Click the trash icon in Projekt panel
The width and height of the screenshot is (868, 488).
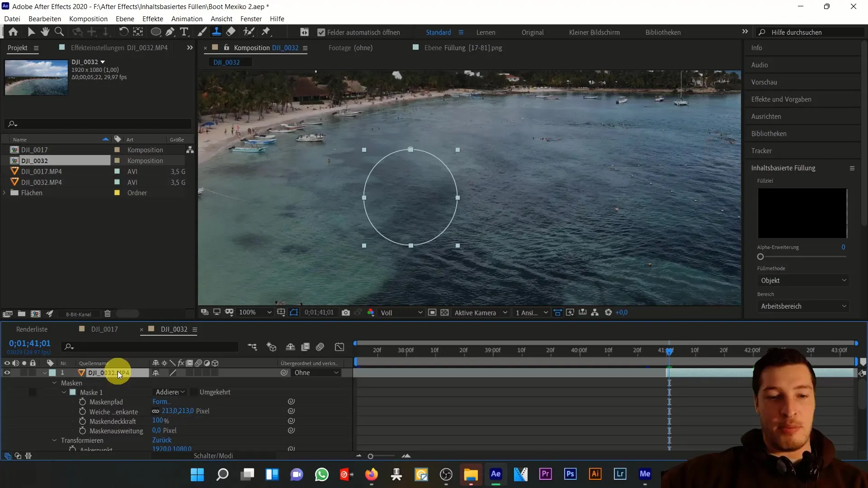click(108, 314)
